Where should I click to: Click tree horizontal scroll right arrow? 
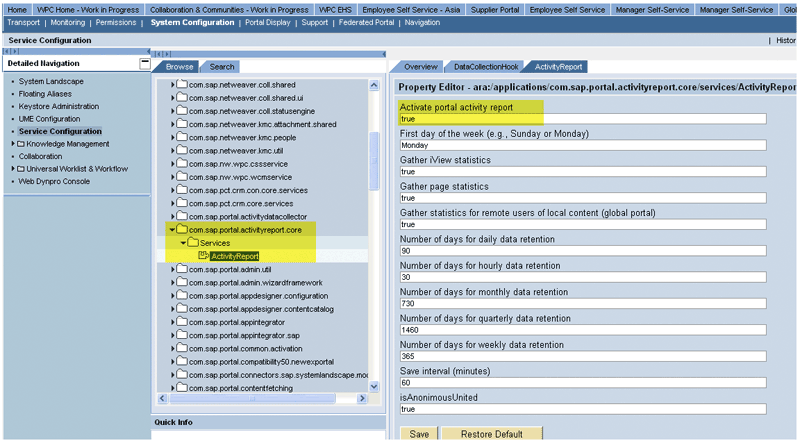point(362,398)
